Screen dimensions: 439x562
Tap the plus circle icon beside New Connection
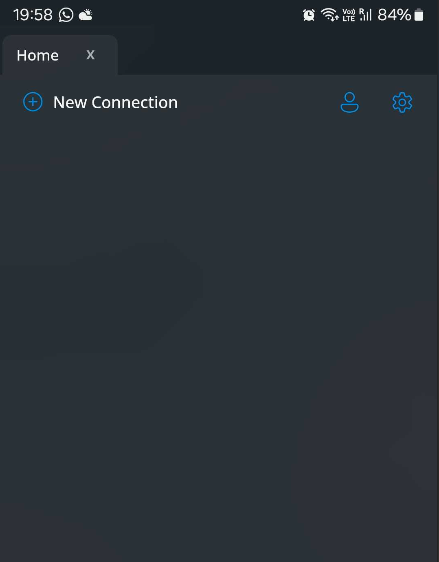tap(33, 102)
